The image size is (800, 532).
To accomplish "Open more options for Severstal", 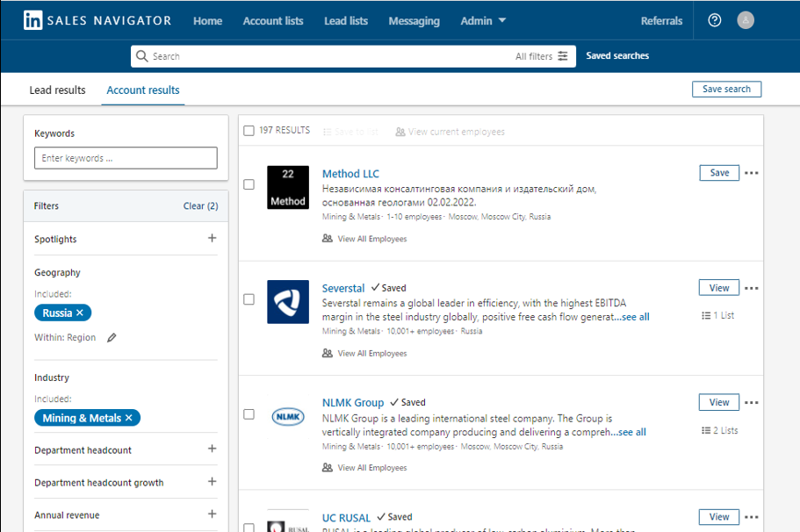I will (x=752, y=288).
